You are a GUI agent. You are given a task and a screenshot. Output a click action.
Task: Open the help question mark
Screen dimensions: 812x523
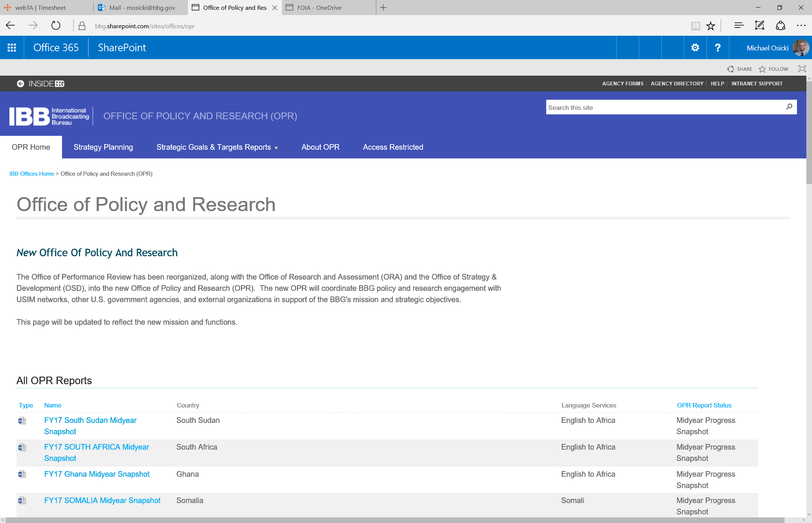[718, 47]
